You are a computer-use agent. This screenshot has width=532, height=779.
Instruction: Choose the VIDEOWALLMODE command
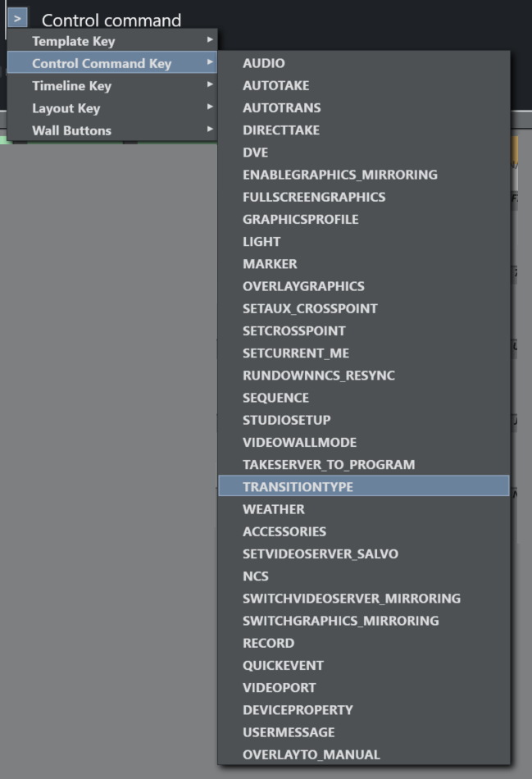tap(300, 442)
